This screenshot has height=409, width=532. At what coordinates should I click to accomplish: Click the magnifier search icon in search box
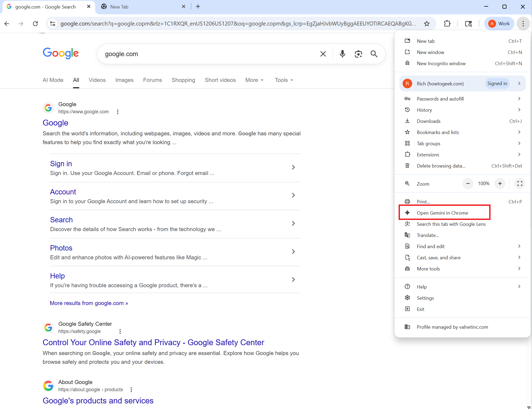374,54
